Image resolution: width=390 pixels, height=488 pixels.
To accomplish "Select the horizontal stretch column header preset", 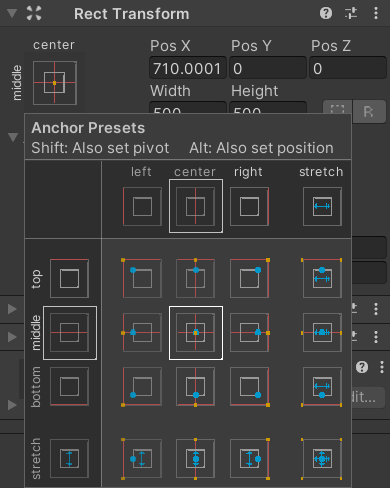I will (322, 206).
